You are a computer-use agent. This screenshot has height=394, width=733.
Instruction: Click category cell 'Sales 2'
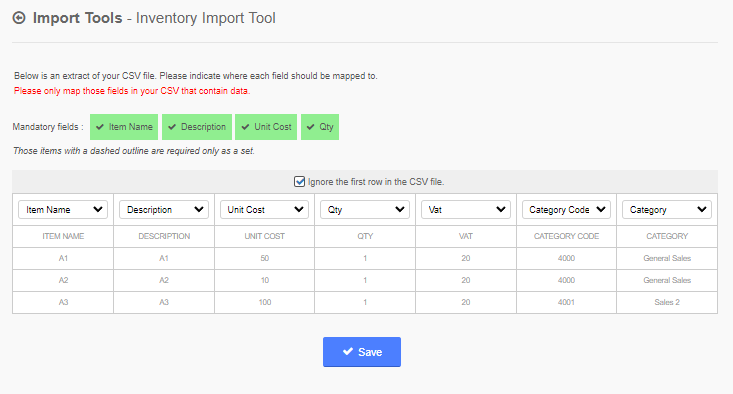point(667,302)
